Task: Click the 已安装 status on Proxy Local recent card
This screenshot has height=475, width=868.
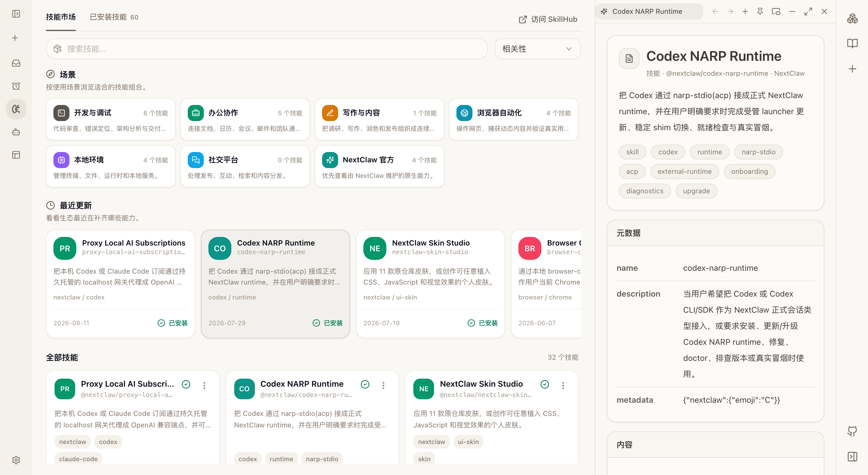Action: coord(173,323)
